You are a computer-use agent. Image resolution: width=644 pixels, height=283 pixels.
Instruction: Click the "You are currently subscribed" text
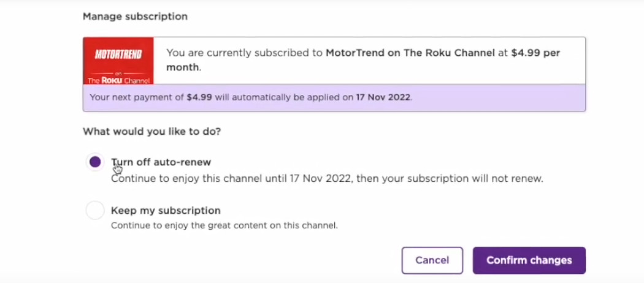tap(244, 53)
